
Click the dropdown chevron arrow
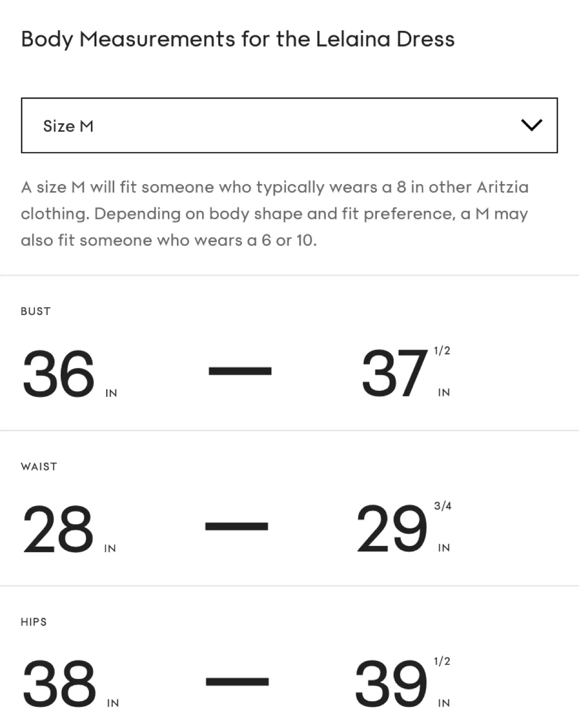coord(531,125)
